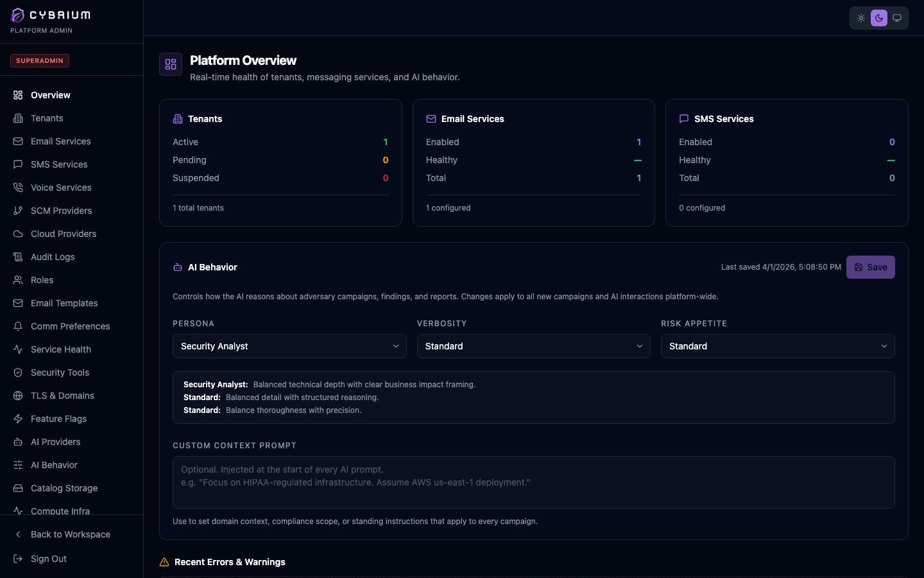This screenshot has height=578, width=924.
Task: Click the Overview sidebar icon
Action: point(18,95)
